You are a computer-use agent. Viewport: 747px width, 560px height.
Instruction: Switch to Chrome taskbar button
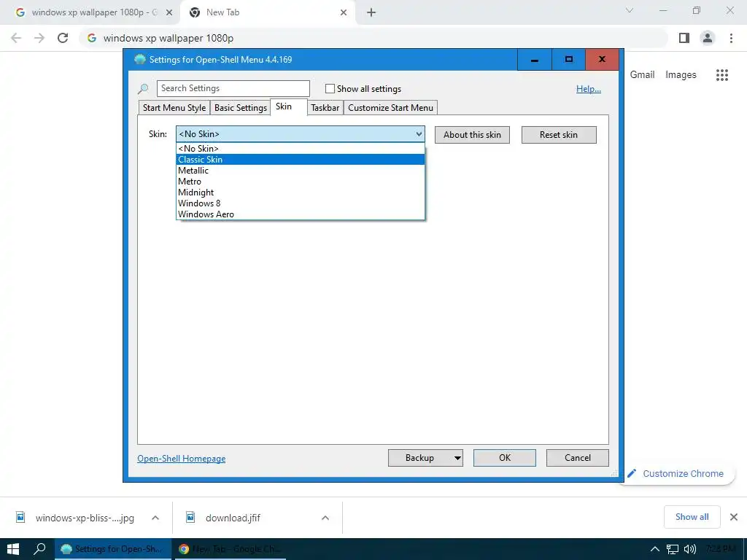click(230, 549)
